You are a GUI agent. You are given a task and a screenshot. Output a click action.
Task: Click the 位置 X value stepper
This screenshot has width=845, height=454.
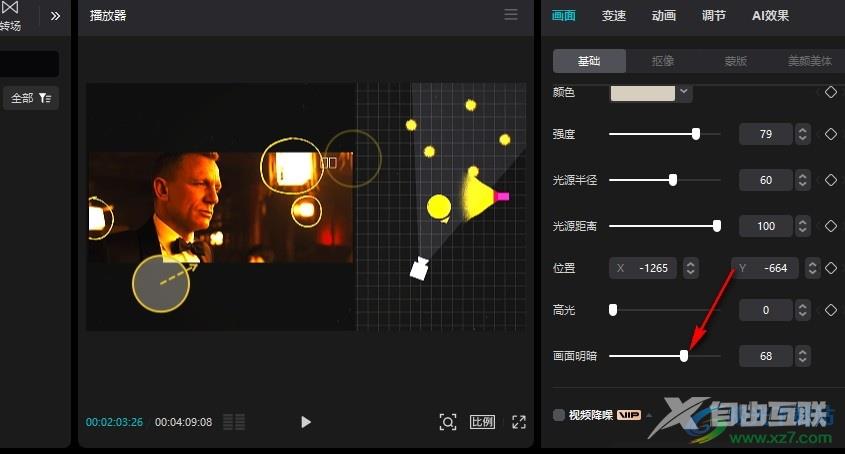click(x=690, y=268)
